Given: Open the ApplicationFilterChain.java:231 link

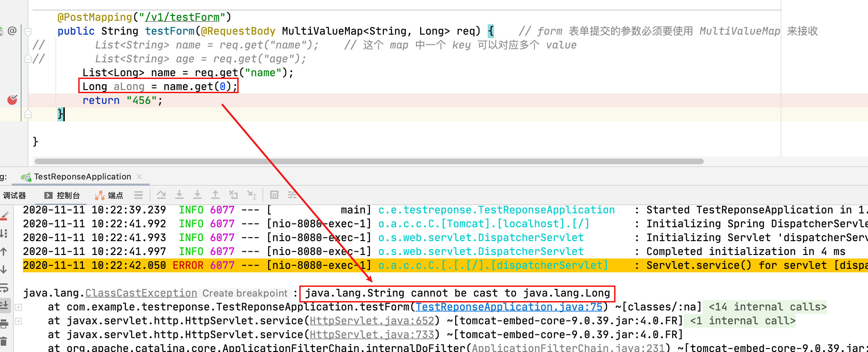Looking at the screenshot, I should click(x=568, y=348).
